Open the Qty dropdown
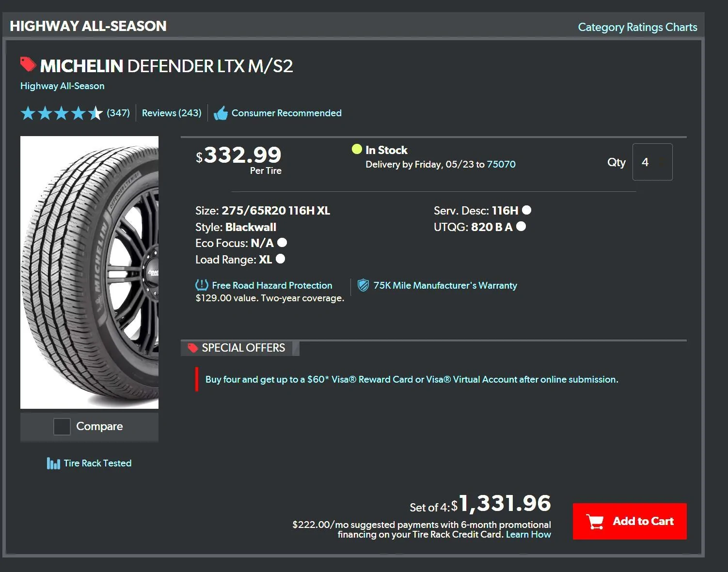 (652, 162)
